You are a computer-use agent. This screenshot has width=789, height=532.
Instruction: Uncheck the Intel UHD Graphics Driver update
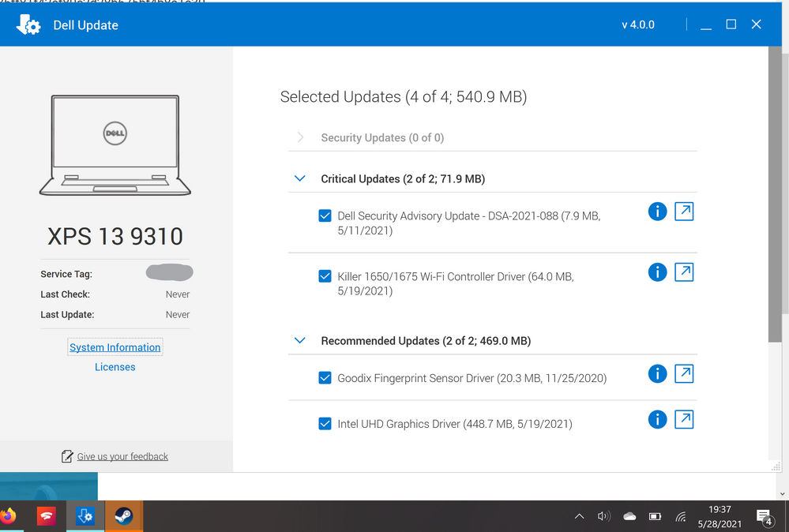tap(325, 423)
